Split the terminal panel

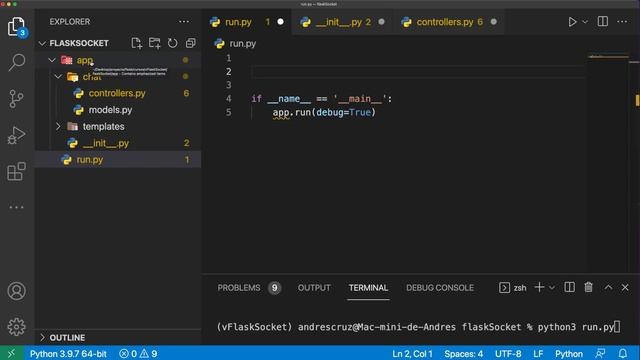(x=569, y=287)
